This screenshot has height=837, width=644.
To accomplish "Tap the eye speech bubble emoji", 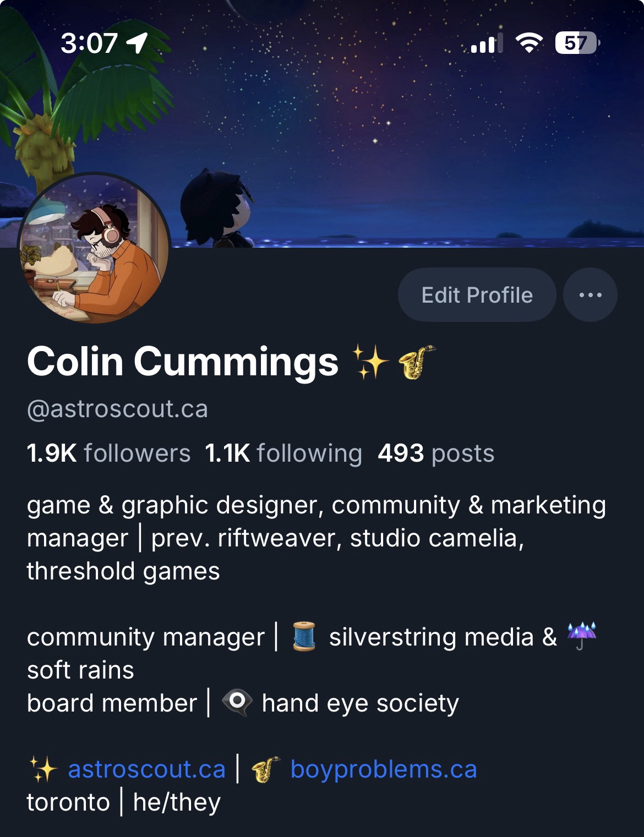I will (237, 703).
